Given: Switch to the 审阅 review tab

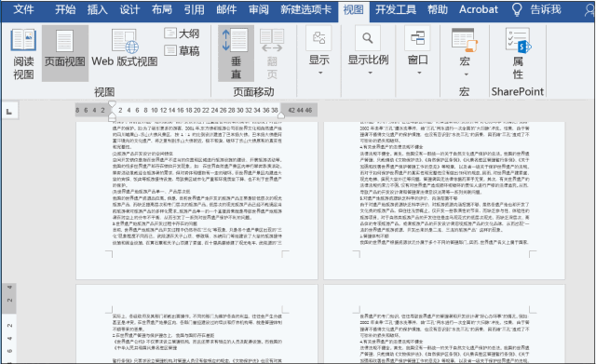Looking at the screenshot, I should click(x=259, y=9).
